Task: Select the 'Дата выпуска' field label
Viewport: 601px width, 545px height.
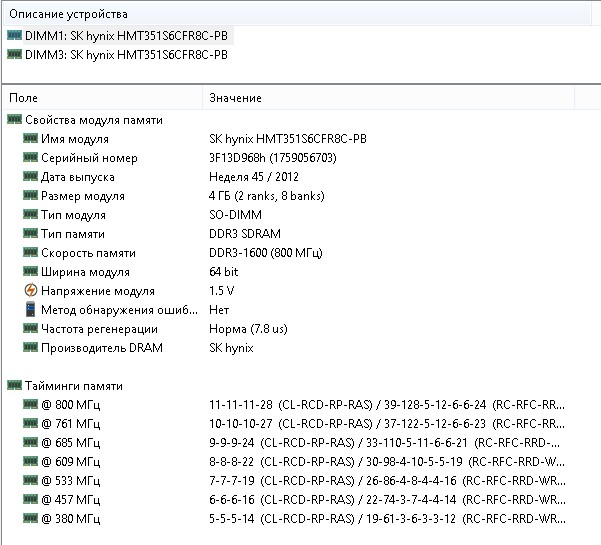Action: (x=78, y=177)
